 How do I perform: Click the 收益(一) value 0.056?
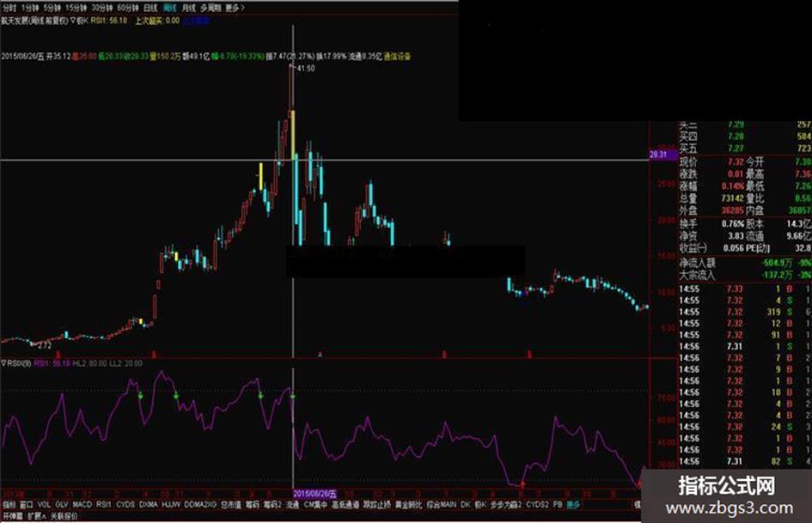click(733, 248)
